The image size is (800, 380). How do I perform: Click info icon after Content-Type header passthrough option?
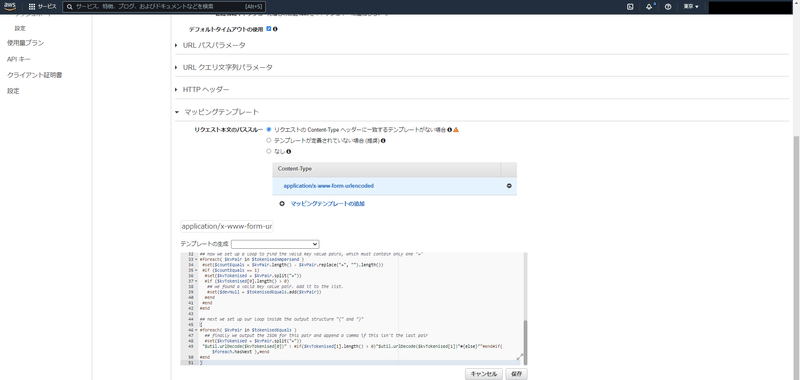pos(449,130)
